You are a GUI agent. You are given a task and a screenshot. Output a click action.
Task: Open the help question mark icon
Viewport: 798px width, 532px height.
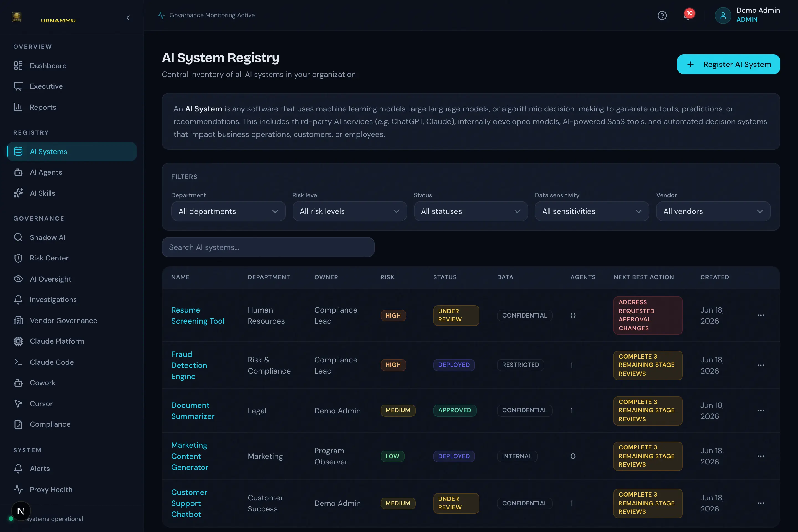tap(662, 16)
